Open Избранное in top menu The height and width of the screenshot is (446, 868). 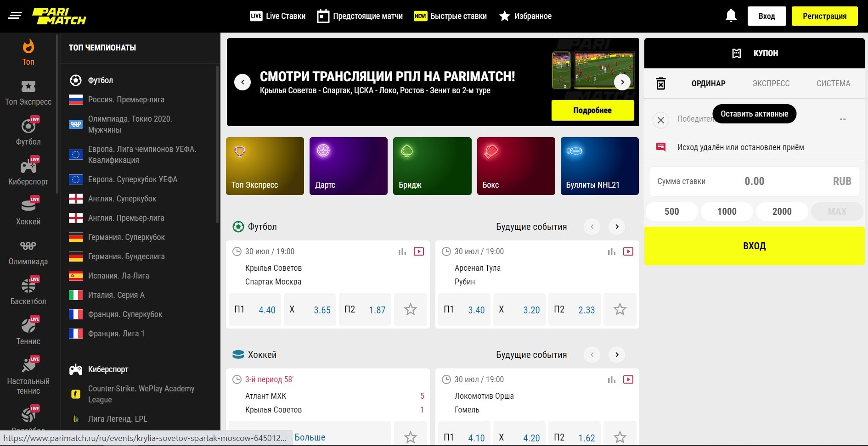click(x=525, y=16)
